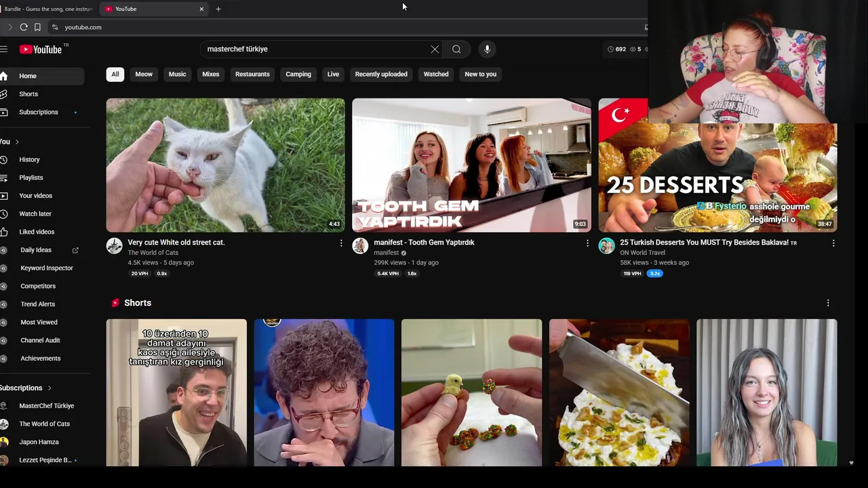Select the Music filter chip

(x=177, y=75)
